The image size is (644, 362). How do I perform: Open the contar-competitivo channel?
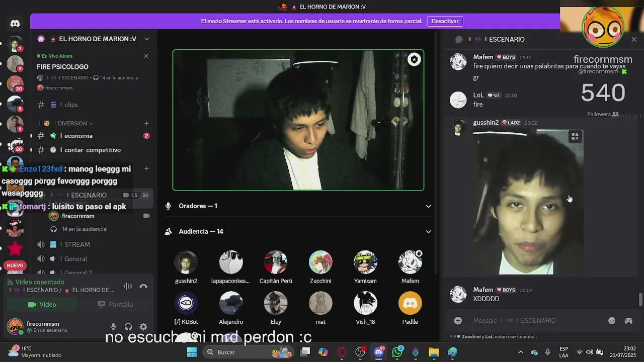[x=91, y=150]
